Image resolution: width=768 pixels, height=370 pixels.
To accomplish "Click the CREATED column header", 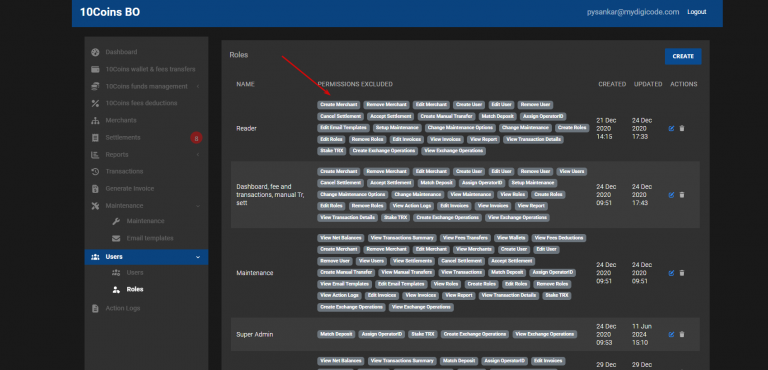I will [612, 84].
